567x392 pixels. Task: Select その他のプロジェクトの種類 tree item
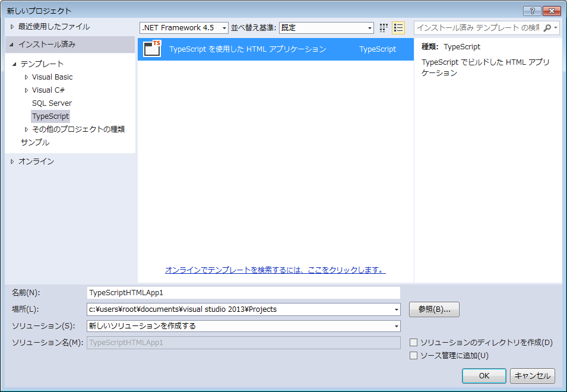[78, 129]
